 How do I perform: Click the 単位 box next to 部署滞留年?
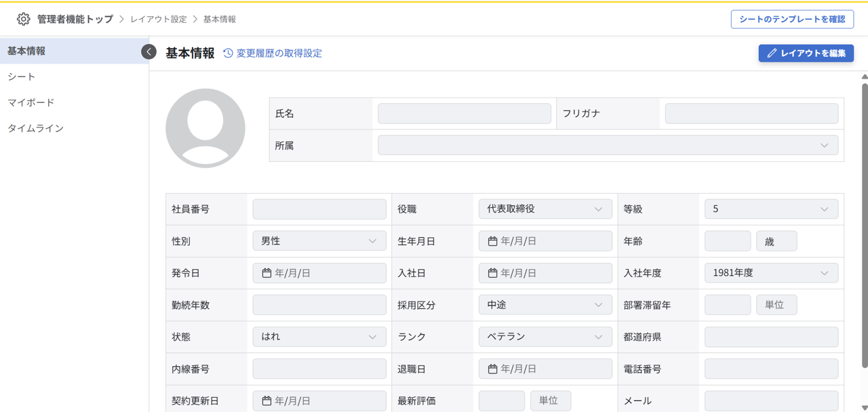(x=776, y=305)
